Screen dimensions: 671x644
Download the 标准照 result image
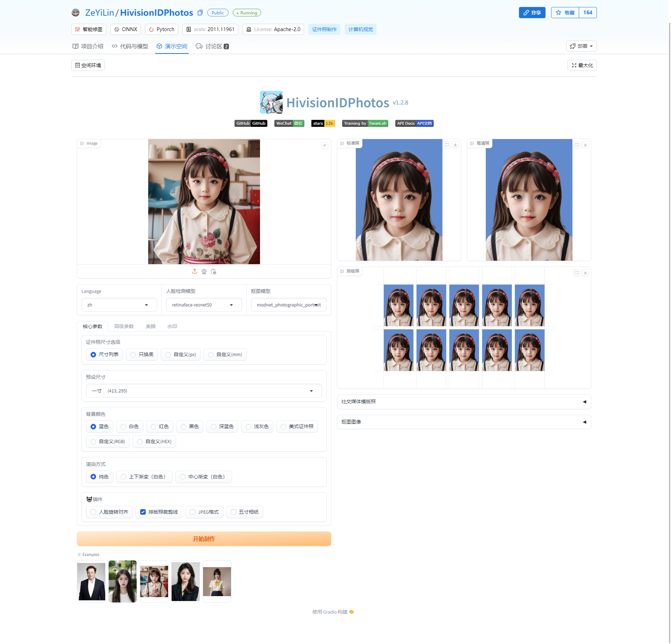point(455,144)
